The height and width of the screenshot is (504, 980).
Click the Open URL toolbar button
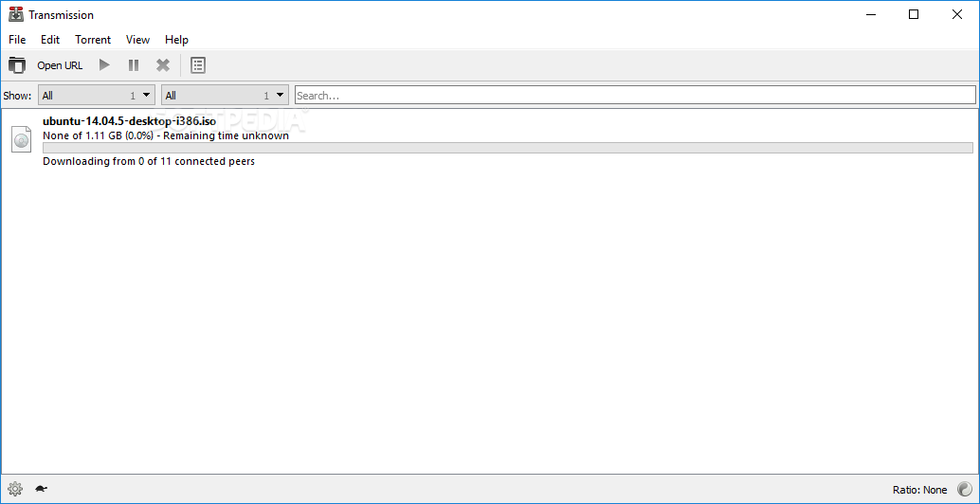pos(60,65)
